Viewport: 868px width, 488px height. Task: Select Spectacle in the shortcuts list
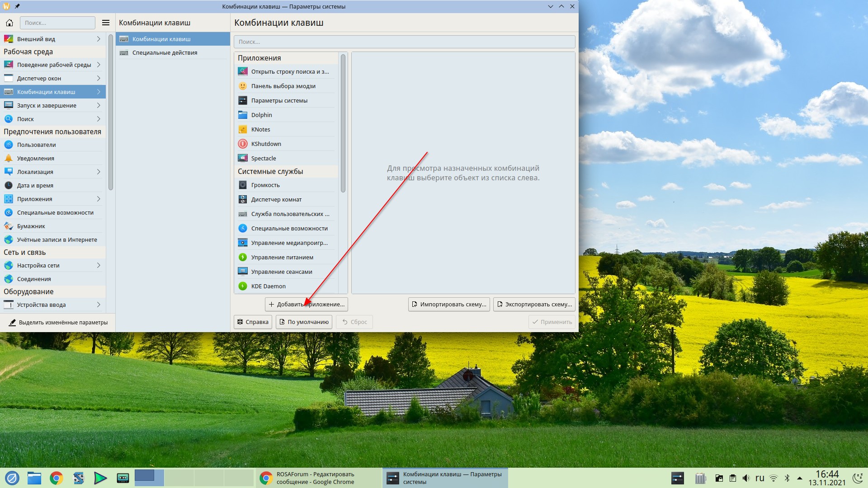(263, 158)
